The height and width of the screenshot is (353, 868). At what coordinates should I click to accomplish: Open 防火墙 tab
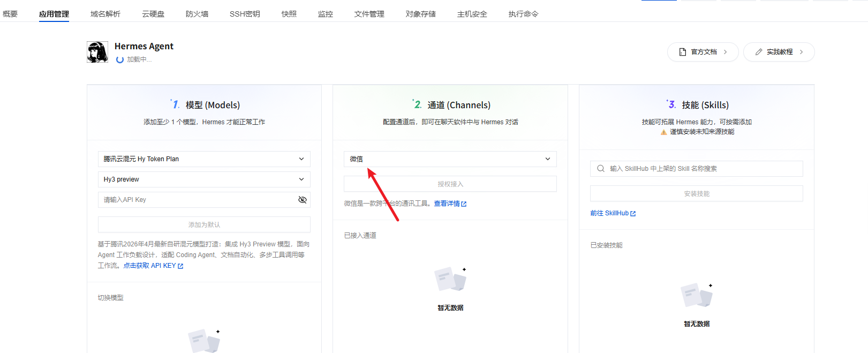[x=197, y=14]
